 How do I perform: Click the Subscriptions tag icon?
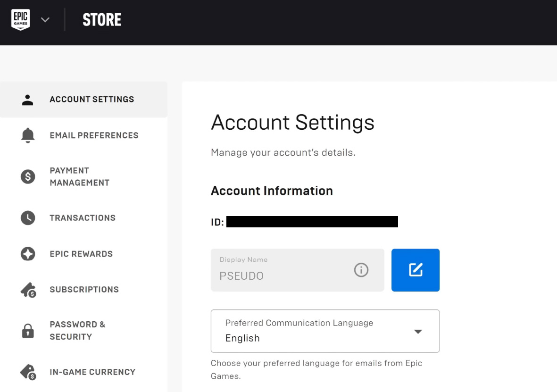(28, 290)
